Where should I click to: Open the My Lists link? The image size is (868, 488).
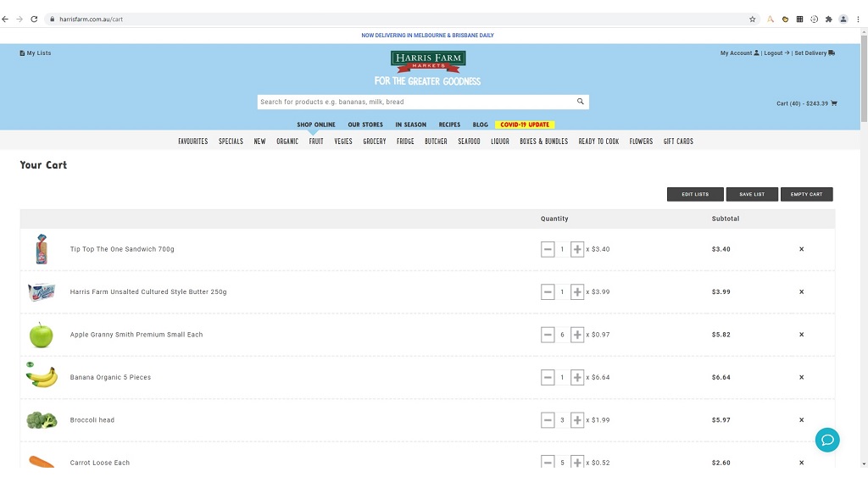click(x=36, y=53)
